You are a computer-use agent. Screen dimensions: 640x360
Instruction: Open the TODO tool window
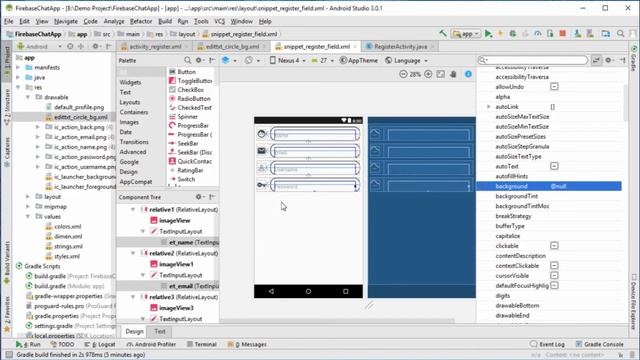point(62,344)
